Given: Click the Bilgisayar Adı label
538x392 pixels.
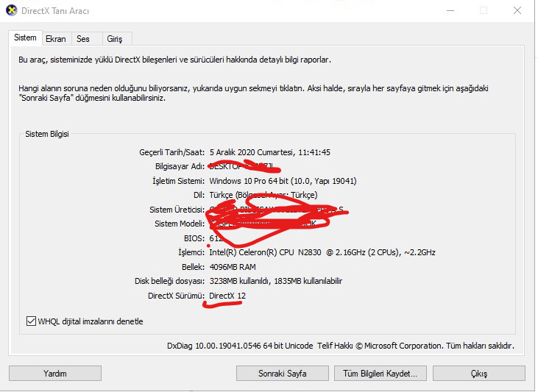Looking at the screenshot, I should [x=180, y=166].
